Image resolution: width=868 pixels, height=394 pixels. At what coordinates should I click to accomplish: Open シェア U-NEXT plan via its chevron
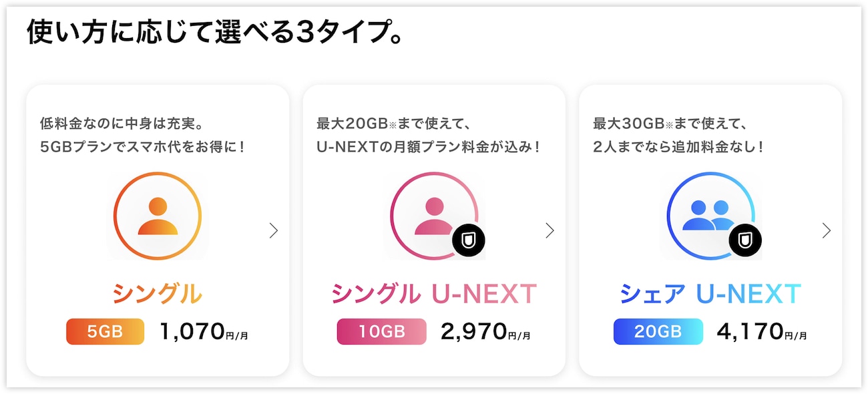(x=827, y=230)
